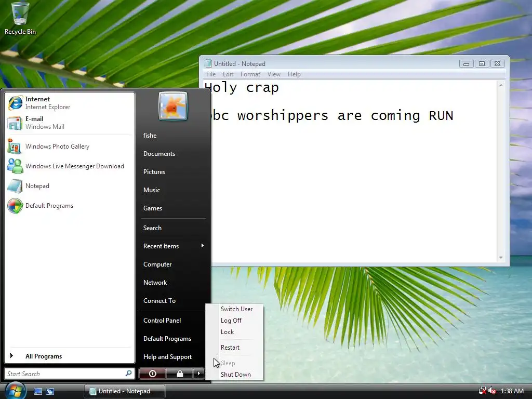This screenshot has height=399, width=532.
Task: Choose Switch User from the power menu
Action: point(236,309)
